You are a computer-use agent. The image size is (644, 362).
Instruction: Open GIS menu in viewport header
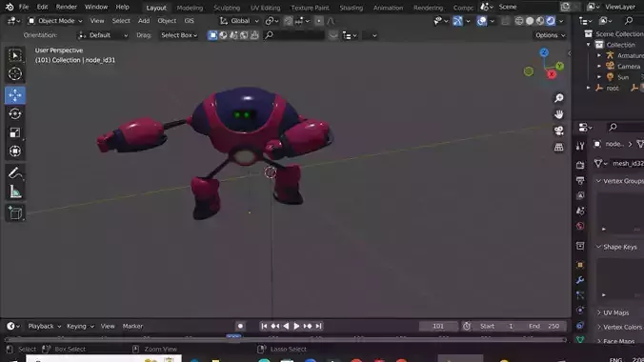pos(189,21)
